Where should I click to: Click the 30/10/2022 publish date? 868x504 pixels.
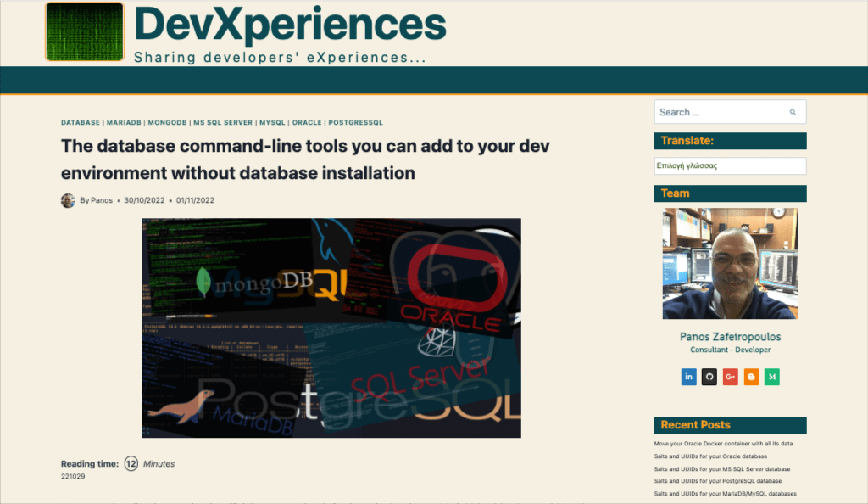(144, 200)
